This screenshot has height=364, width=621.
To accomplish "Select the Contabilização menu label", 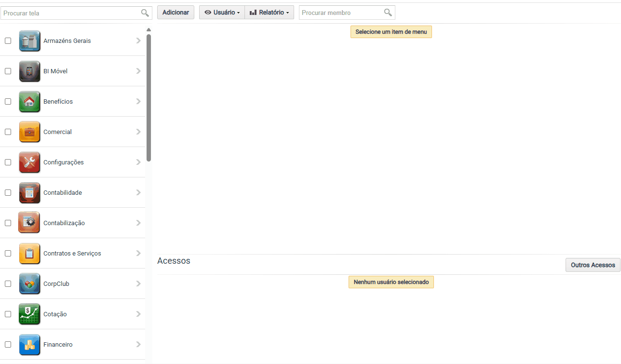I will (x=64, y=223).
